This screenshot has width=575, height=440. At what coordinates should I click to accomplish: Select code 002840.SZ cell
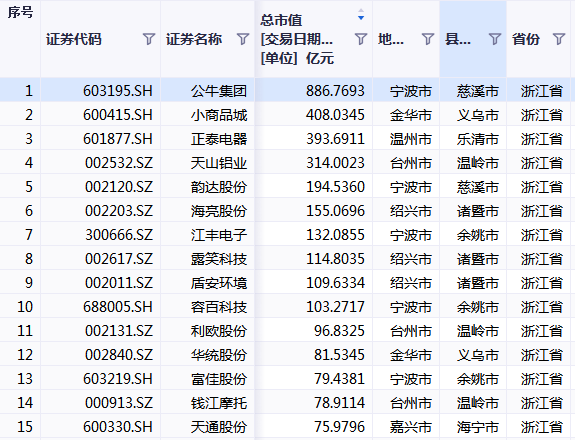click(119, 355)
